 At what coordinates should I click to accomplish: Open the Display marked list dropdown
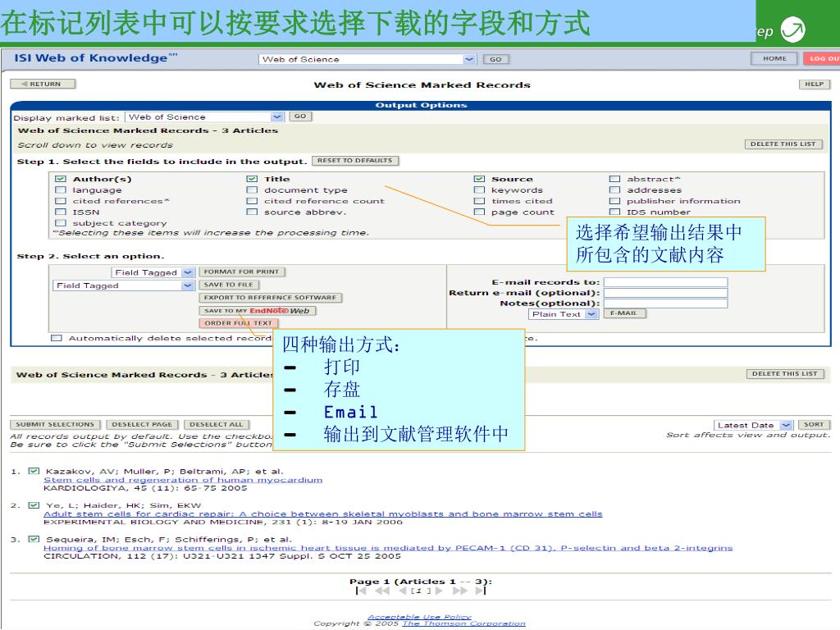click(x=276, y=116)
